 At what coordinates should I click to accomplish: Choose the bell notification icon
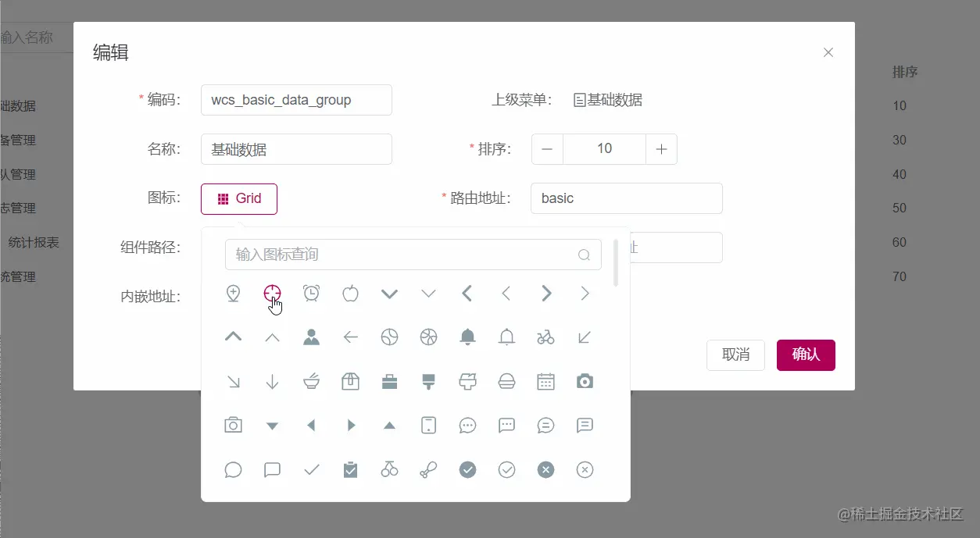click(x=467, y=337)
